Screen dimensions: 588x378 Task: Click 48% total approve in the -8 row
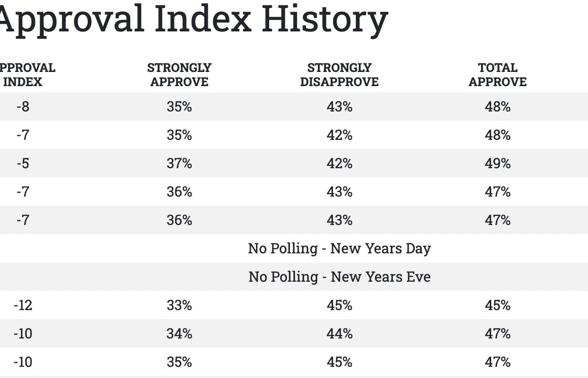497,107
